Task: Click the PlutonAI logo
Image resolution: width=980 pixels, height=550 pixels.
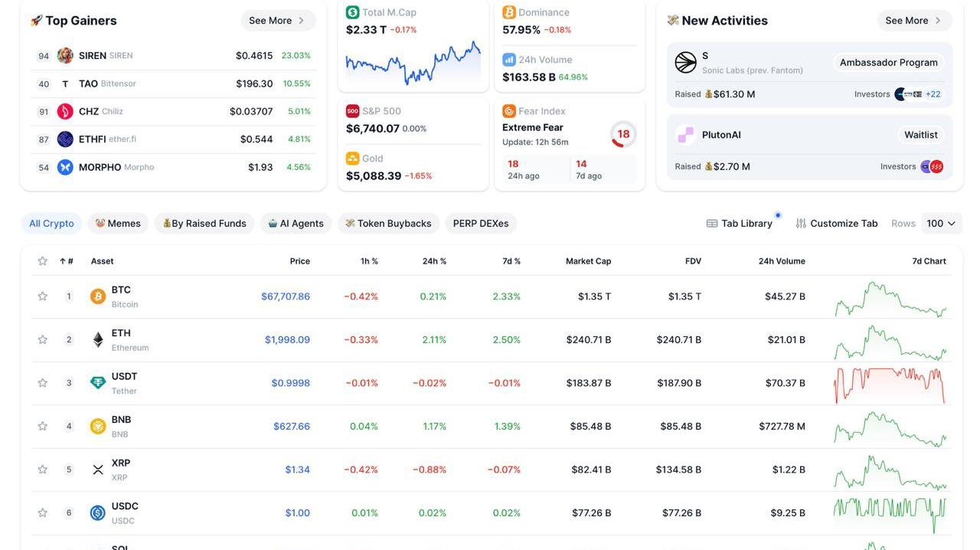Action: [685, 135]
